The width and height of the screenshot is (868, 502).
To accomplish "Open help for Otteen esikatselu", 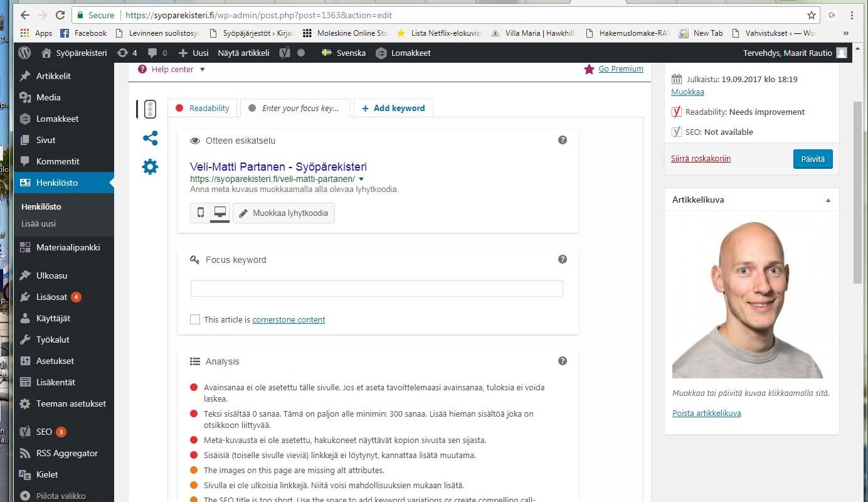I will click(563, 140).
